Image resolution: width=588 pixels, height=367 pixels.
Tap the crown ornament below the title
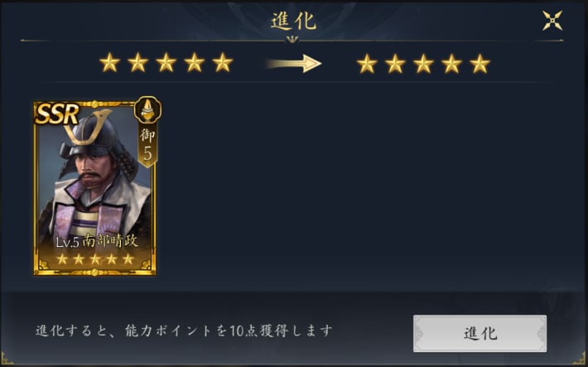(292, 39)
